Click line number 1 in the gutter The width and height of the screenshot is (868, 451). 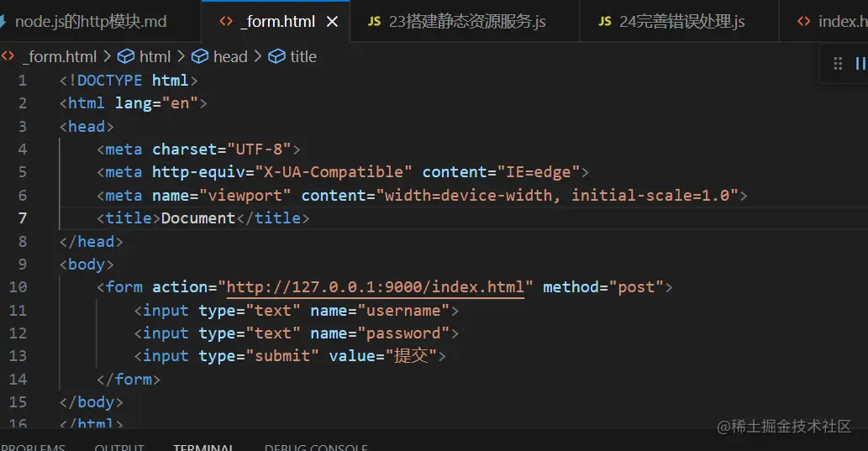[22, 81]
